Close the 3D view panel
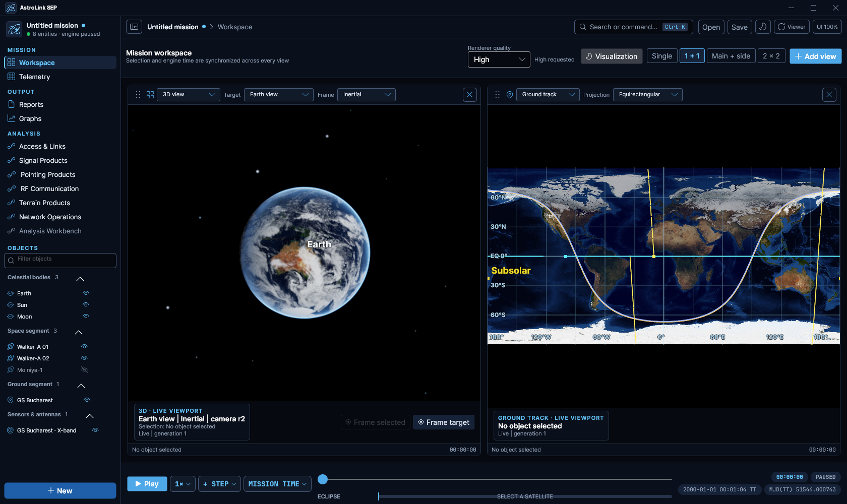 pos(470,95)
